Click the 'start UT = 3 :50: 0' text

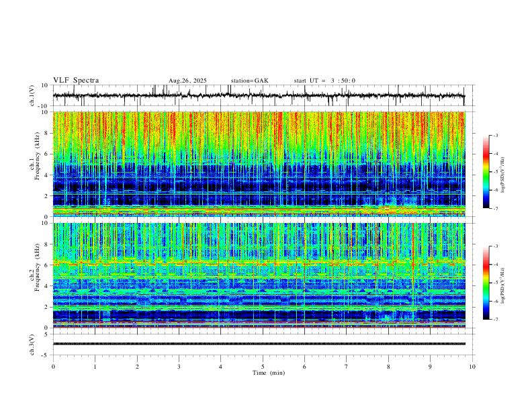pyautogui.click(x=324, y=81)
